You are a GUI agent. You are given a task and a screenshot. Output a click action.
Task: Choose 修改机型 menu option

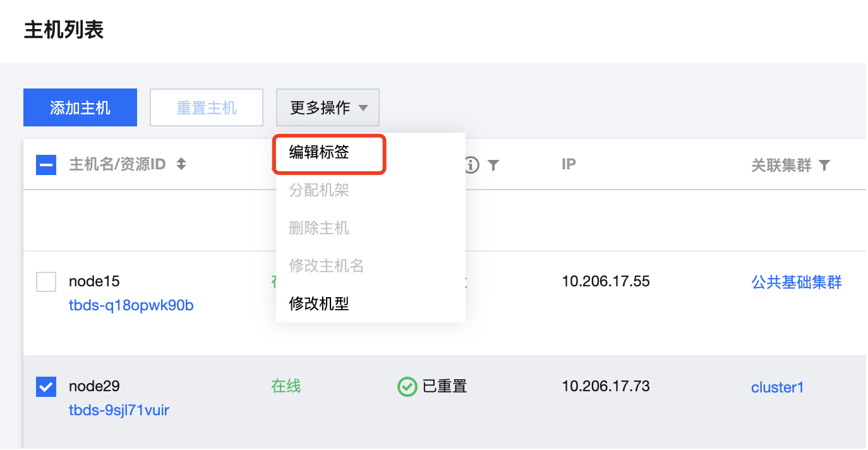click(319, 304)
